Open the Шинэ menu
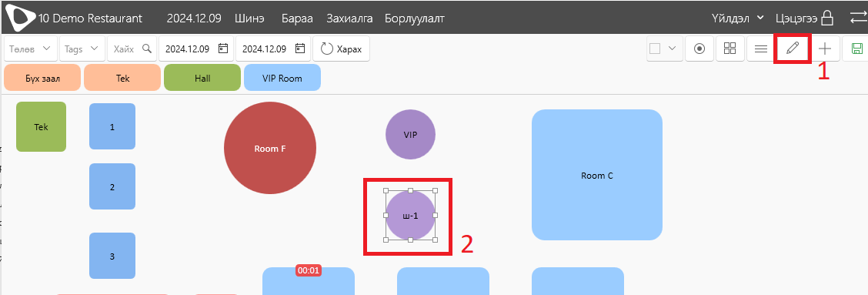 (249, 18)
